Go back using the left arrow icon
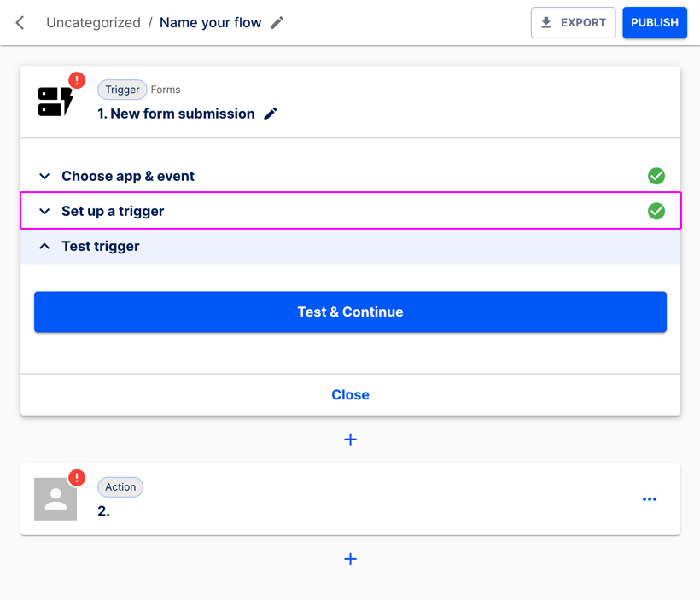 point(20,22)
